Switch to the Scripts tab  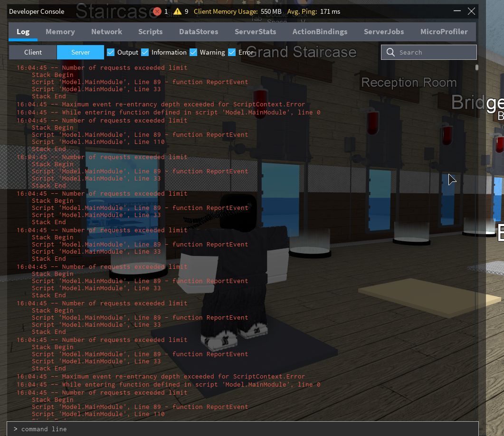tap(151, 32)
